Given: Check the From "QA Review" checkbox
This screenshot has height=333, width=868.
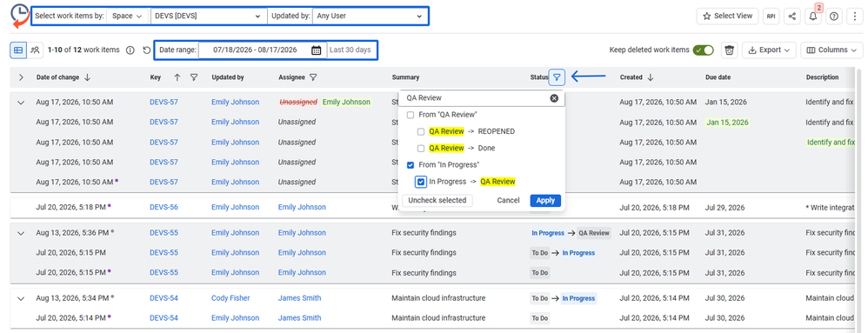Looking at the screenshot, I should (411, 115).
